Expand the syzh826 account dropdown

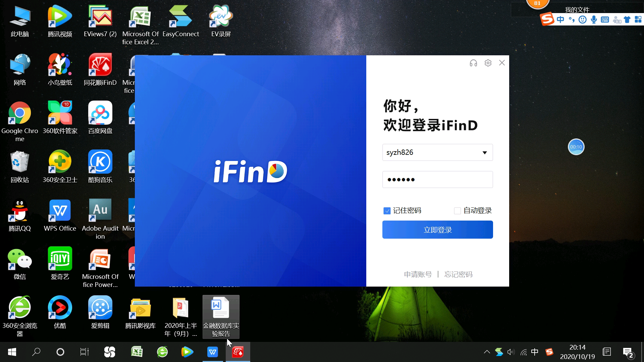[485, 153]
